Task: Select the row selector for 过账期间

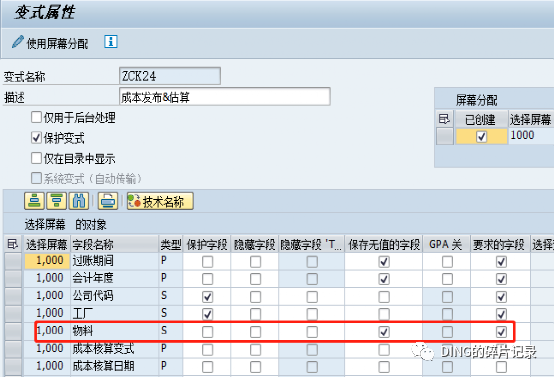Action: tap(13, 261)
